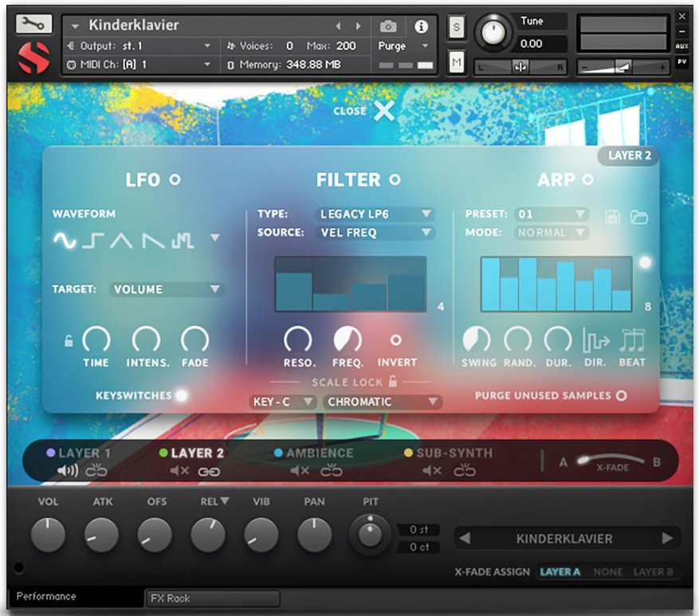Viewport: 699px width, 616px height.
Task: Enable the Filter on/off toggle
Action: (x=395, y=180)
